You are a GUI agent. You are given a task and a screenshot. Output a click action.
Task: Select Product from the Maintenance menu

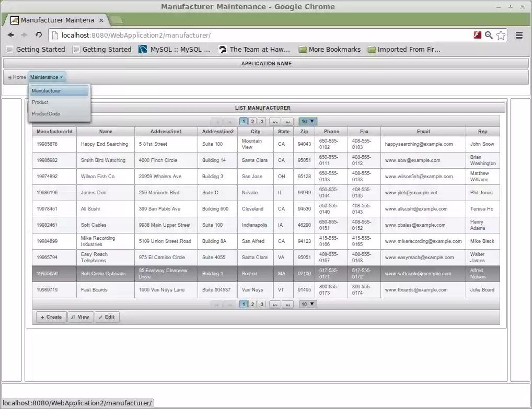40,102
